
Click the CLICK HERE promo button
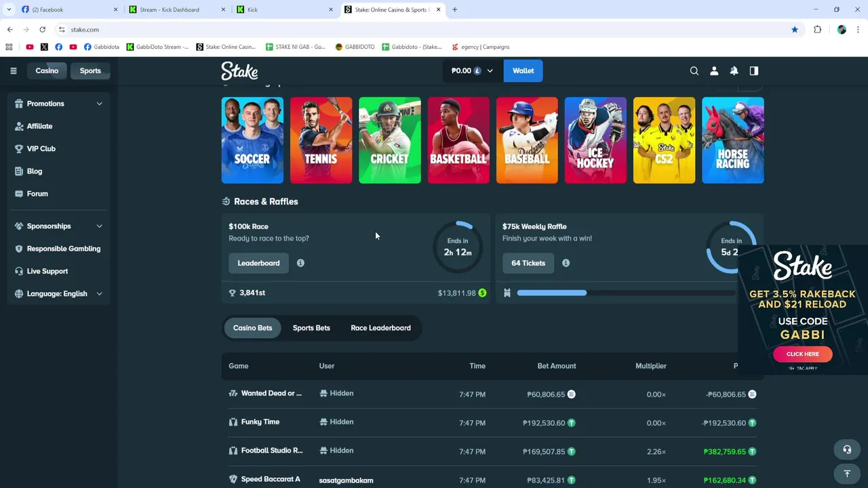click(x=802, y=354)
